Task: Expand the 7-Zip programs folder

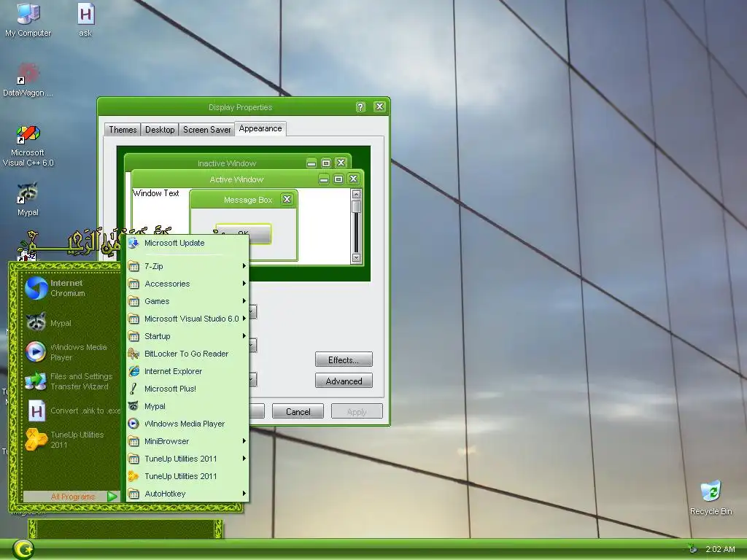Action: (187, 266)
